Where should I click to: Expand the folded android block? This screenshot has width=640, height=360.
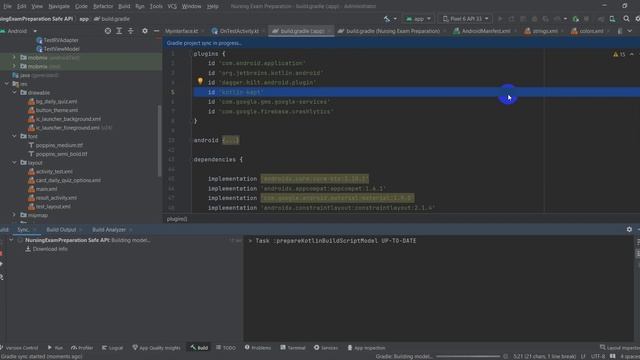tap(231, 140)
